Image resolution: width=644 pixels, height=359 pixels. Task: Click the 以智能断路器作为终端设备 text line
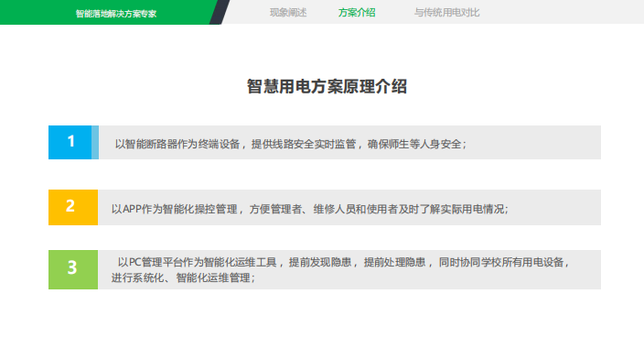click(x=290, y=144)
